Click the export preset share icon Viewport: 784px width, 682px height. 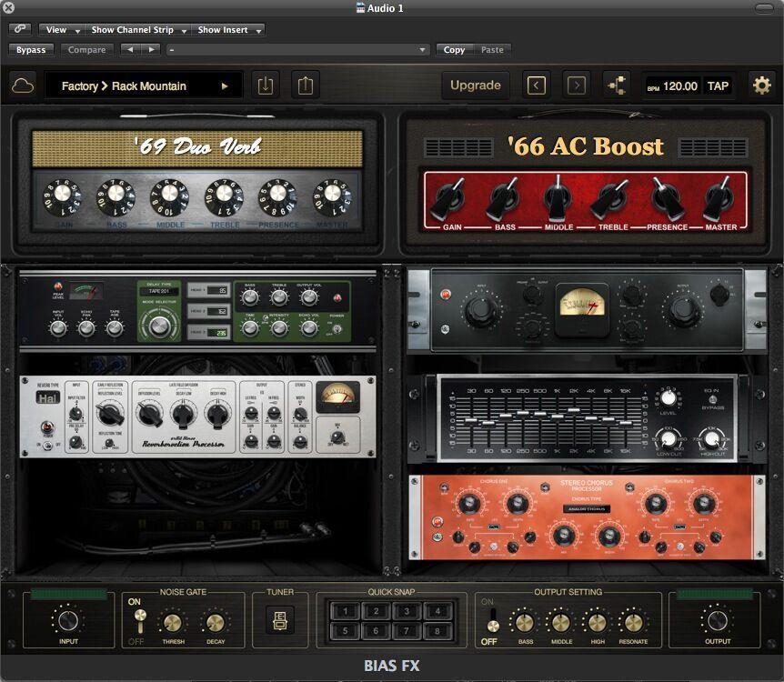[306, 85]
